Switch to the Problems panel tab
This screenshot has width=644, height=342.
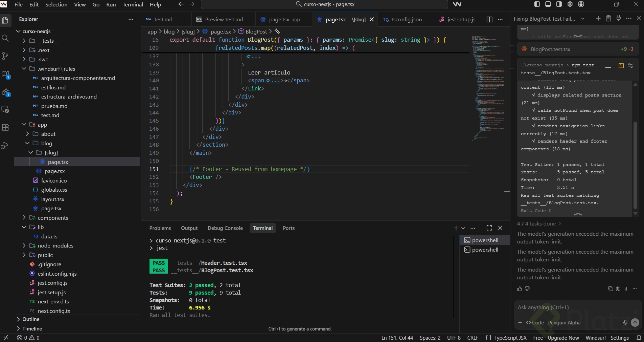click(160, 228)
